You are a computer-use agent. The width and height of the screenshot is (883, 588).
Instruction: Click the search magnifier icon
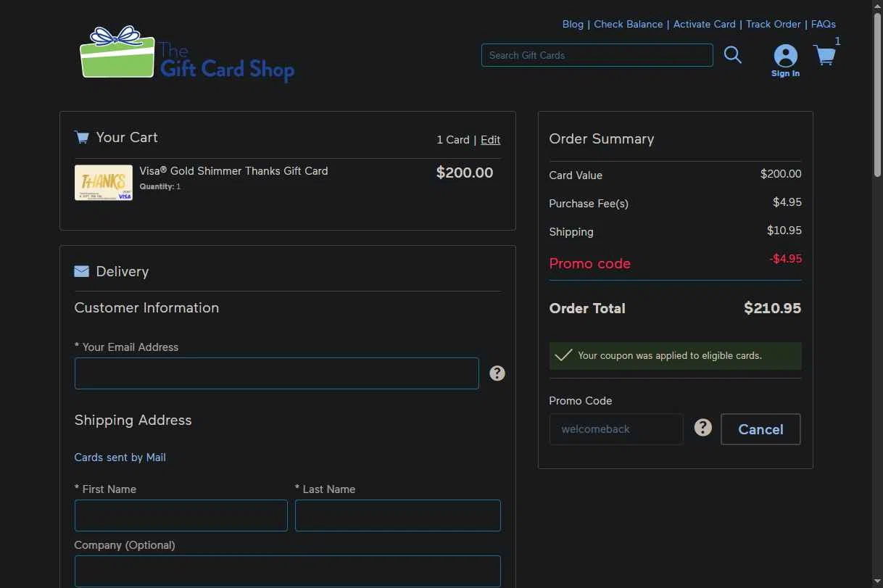point(733,55)
